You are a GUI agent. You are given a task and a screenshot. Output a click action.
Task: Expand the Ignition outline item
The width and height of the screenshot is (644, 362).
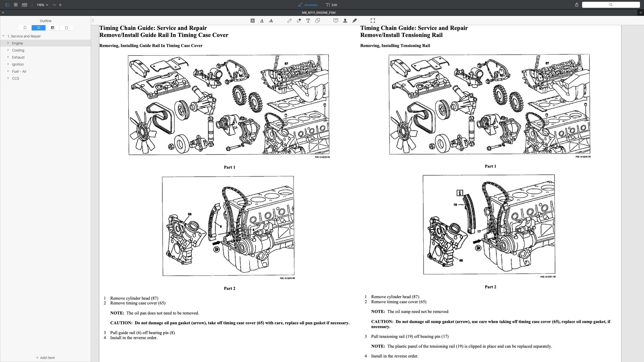(x=8, y=64)
